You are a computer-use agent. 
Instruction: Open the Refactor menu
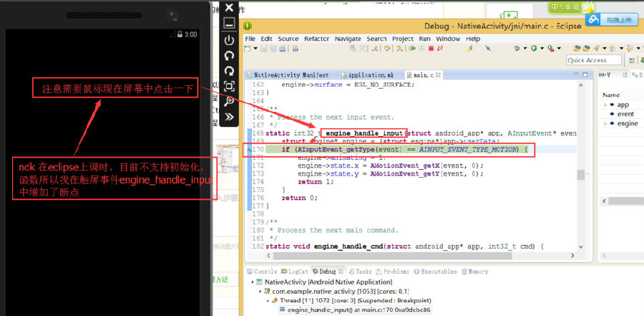(x=316, y=39)
